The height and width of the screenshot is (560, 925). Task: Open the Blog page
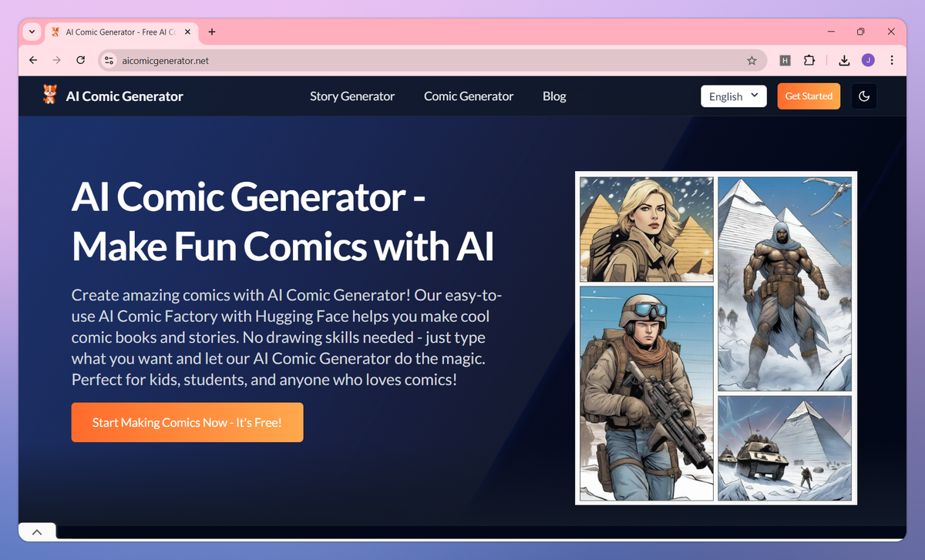(554, 96)
